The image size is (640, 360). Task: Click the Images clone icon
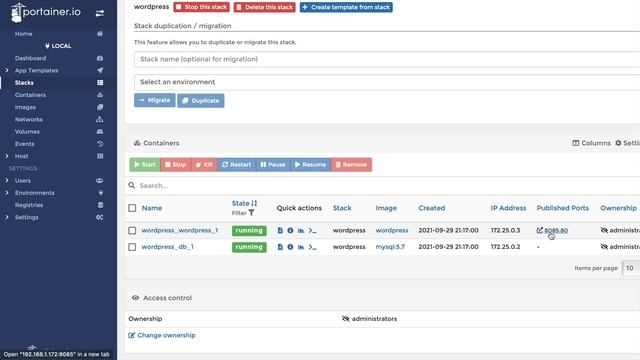pos(100,107)
